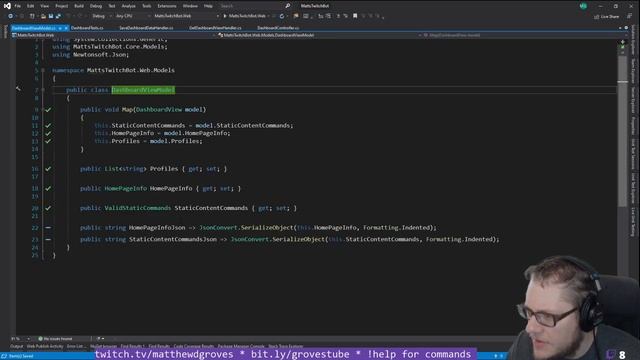
Task: Start debugging MattsTwitchBot.Web with play button
Action: (247, 16)
